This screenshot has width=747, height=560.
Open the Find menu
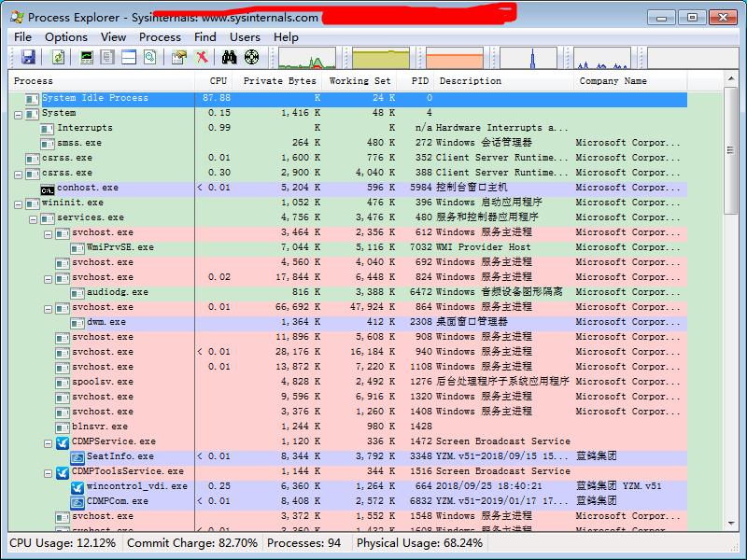point(205,37)
